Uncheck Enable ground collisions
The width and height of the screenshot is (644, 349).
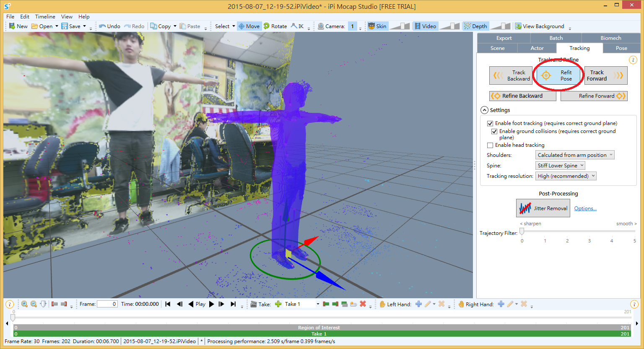point(494,131)
